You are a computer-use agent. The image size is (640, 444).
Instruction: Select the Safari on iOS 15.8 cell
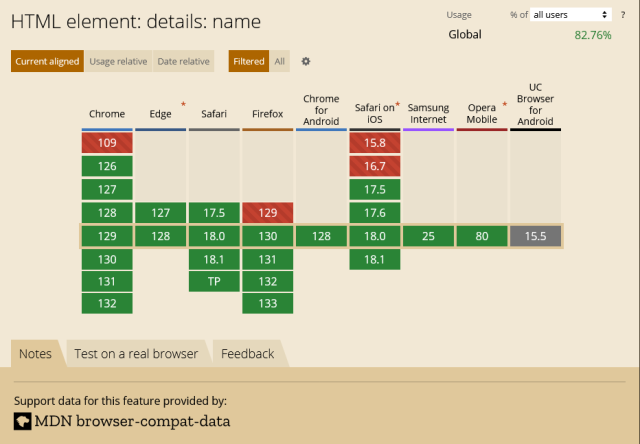pyautogui.click(x=375, y=143)
